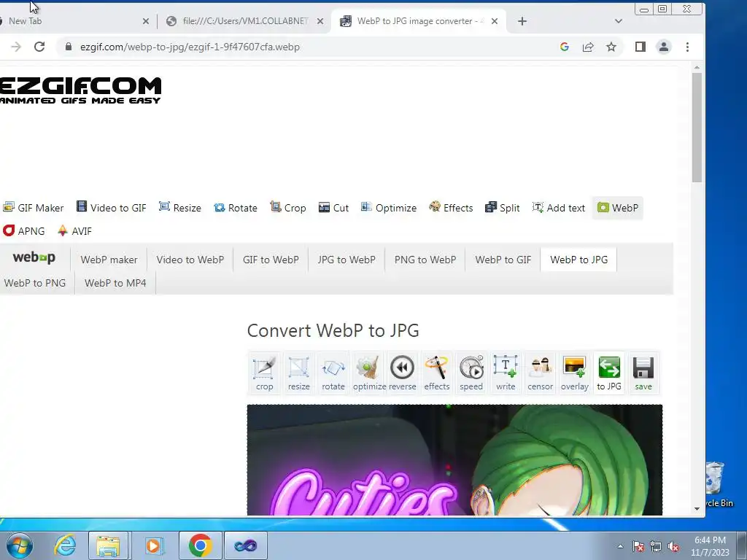Open the overlay tool
Image resolution: width=747 pixels, height=560 pixels.
(575, 373)
